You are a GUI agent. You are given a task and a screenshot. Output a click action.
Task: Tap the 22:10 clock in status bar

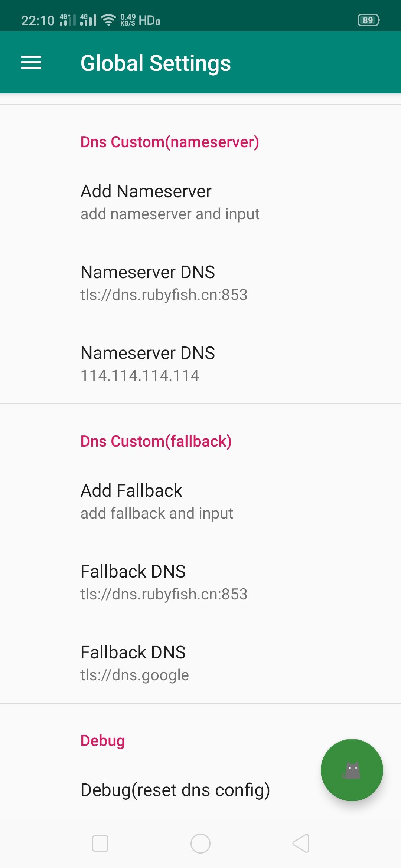38,20
